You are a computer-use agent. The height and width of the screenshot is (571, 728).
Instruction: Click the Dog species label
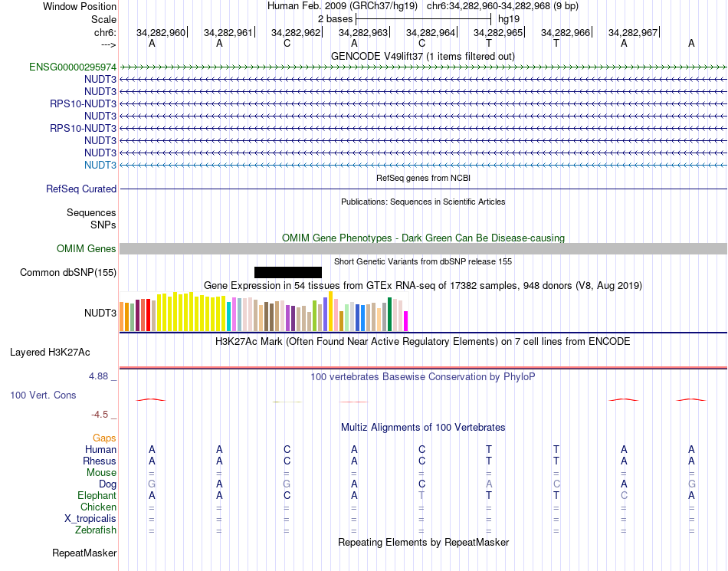(x=108, y=484)
